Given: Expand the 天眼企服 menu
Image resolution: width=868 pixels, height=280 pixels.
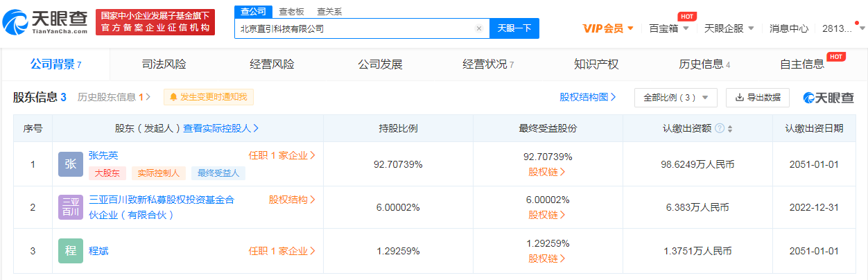Looking at the screenshot, I should [729, 28].
